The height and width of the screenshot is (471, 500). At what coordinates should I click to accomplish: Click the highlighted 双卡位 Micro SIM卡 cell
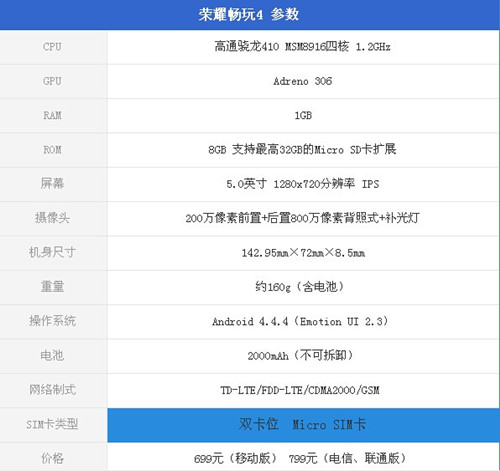tap(303, 425)
